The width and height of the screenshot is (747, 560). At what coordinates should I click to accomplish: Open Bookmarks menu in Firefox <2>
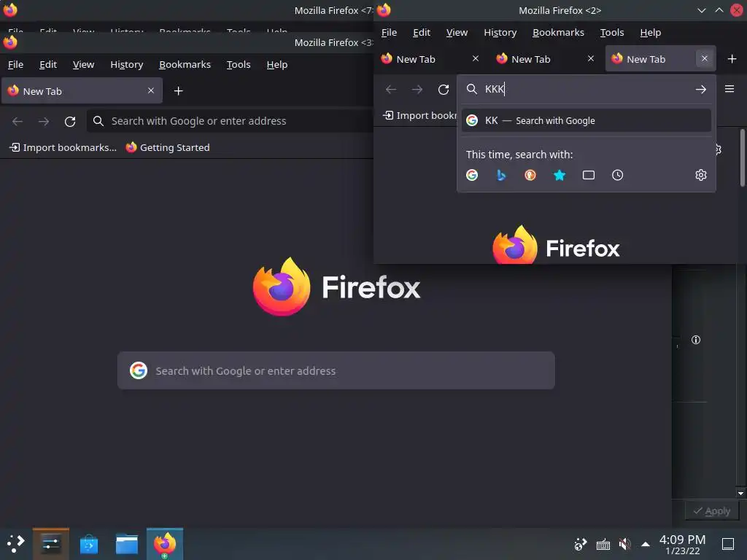558,32
